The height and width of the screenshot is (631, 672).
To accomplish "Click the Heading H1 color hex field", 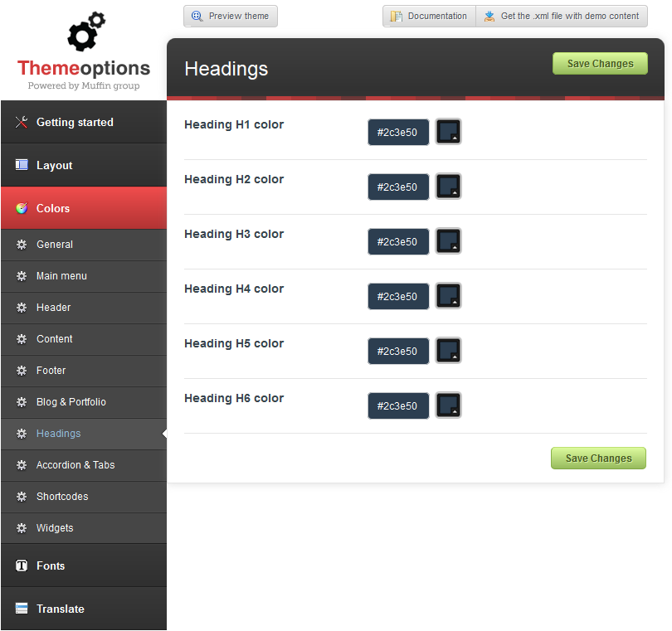I will coord(398,133).
